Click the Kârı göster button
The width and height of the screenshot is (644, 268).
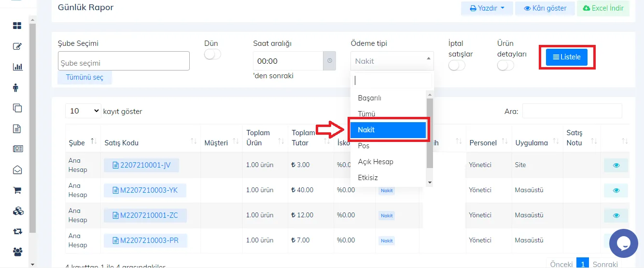[x=545, y=8]
